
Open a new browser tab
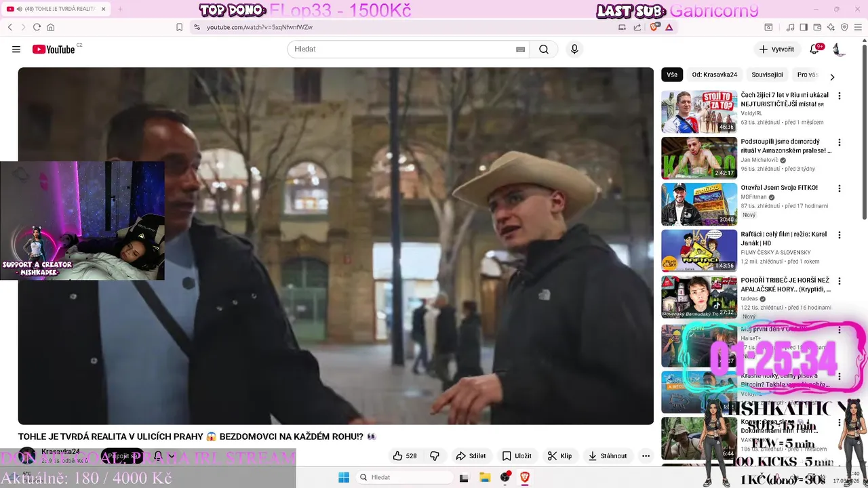(x=120, y=9)
